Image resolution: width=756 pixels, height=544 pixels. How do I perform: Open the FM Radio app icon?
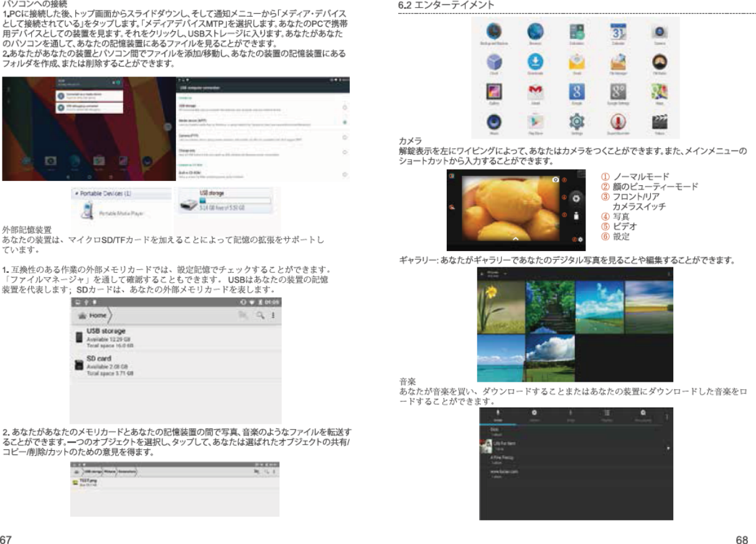660,62
